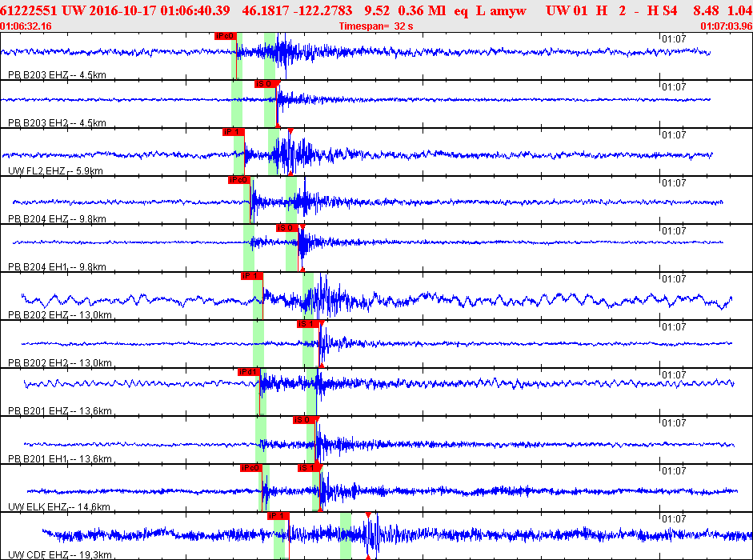The height and width of the screenshot is (560, 753).
Task: Click the depth value 9.52 in header
Action: click(376, 10)
